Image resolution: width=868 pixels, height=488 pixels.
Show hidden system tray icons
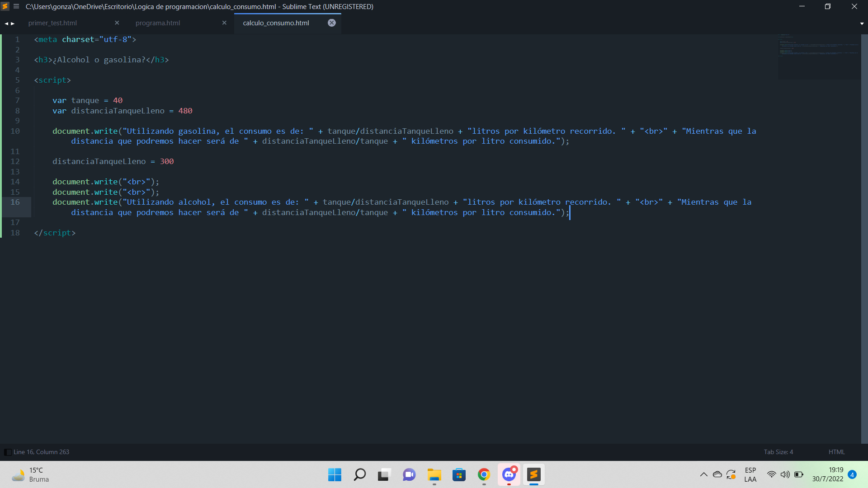(704, 474)
